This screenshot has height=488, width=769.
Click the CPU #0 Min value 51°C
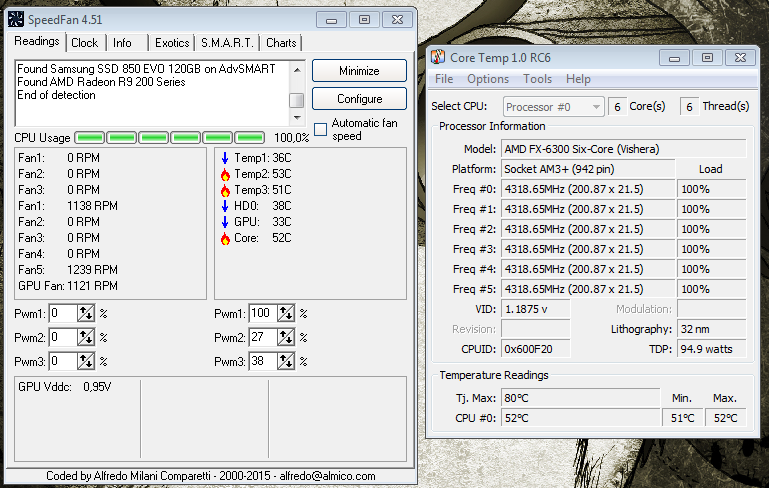point(682,418)
